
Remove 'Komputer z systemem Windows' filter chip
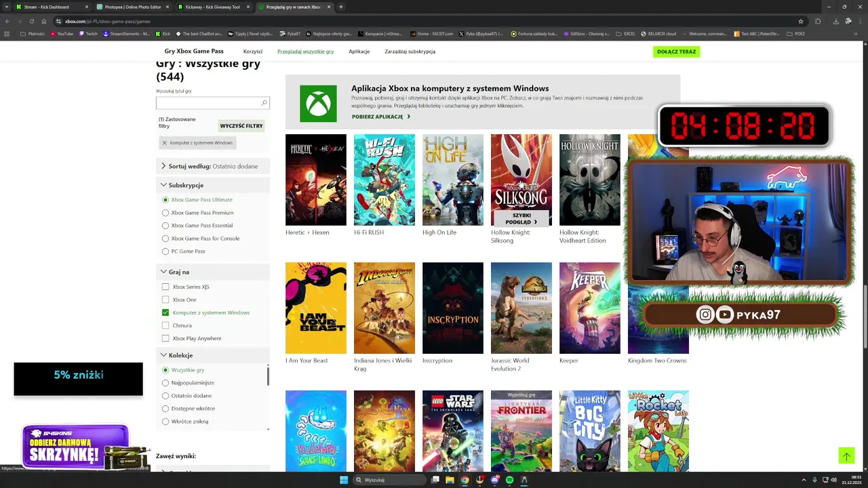[165, 143]
